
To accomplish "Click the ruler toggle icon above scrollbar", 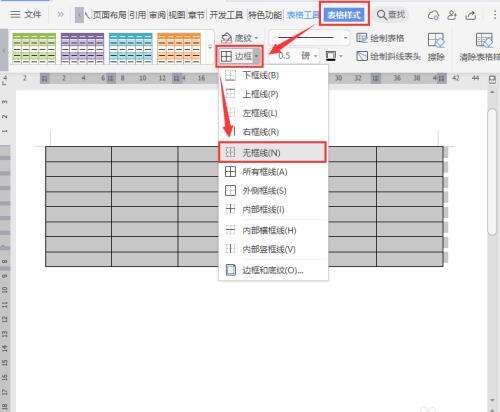I will click(x=492, y=79).
